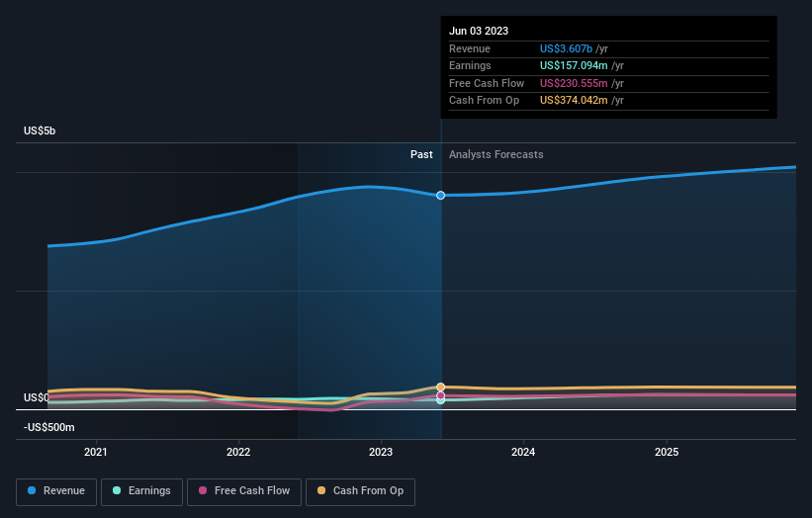Click the teal Earnings legend dot

point(117,490)
